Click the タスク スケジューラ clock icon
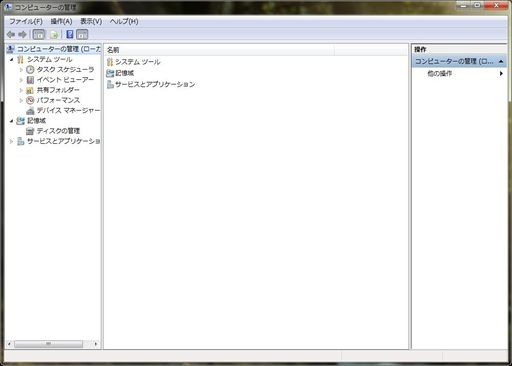 (x=30, y=70)
